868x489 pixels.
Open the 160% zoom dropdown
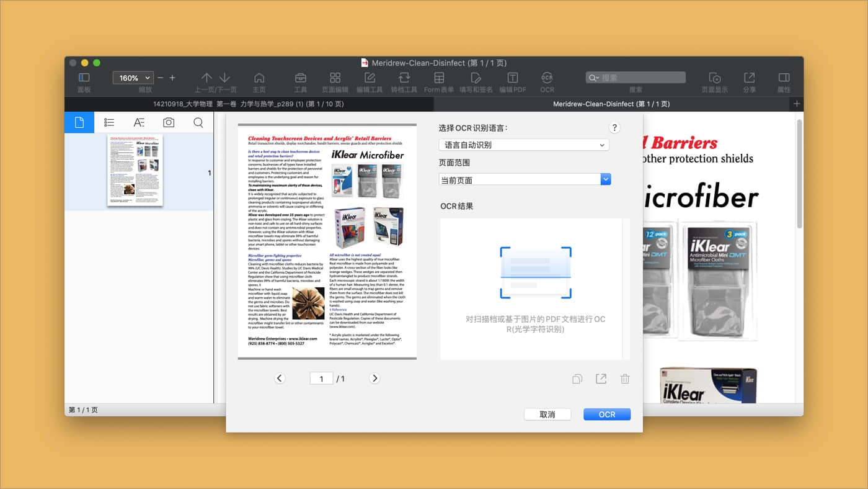(x=133, y=78)
